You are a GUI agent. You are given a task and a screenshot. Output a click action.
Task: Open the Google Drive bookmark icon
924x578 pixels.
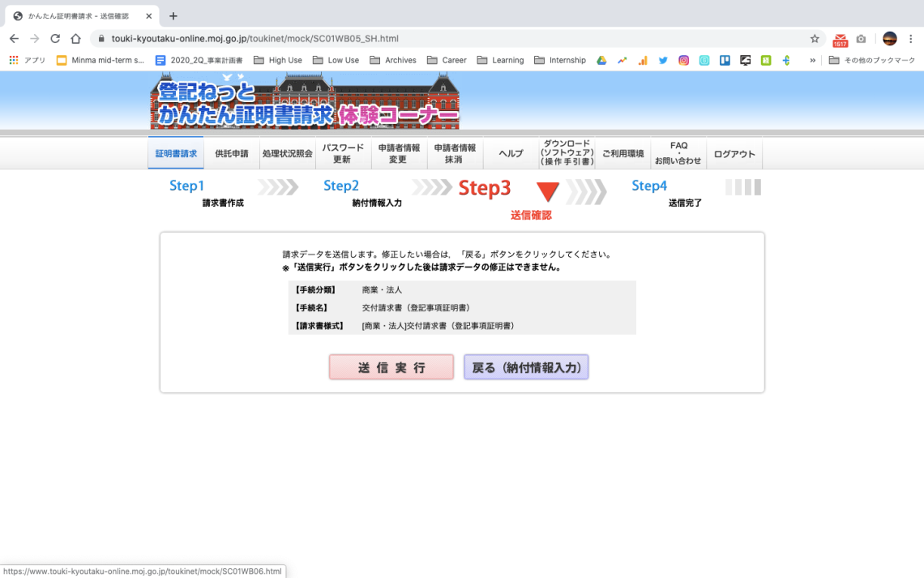(601, 60)
